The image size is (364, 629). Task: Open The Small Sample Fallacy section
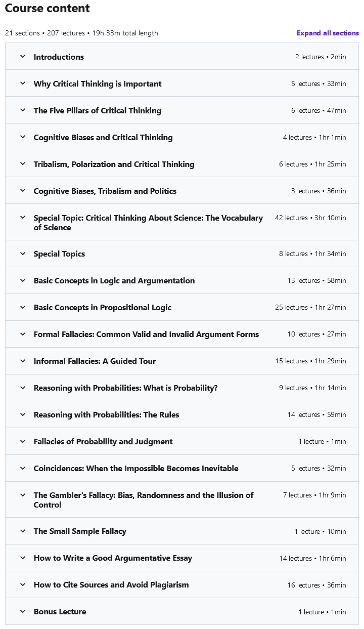click(80, 531)
